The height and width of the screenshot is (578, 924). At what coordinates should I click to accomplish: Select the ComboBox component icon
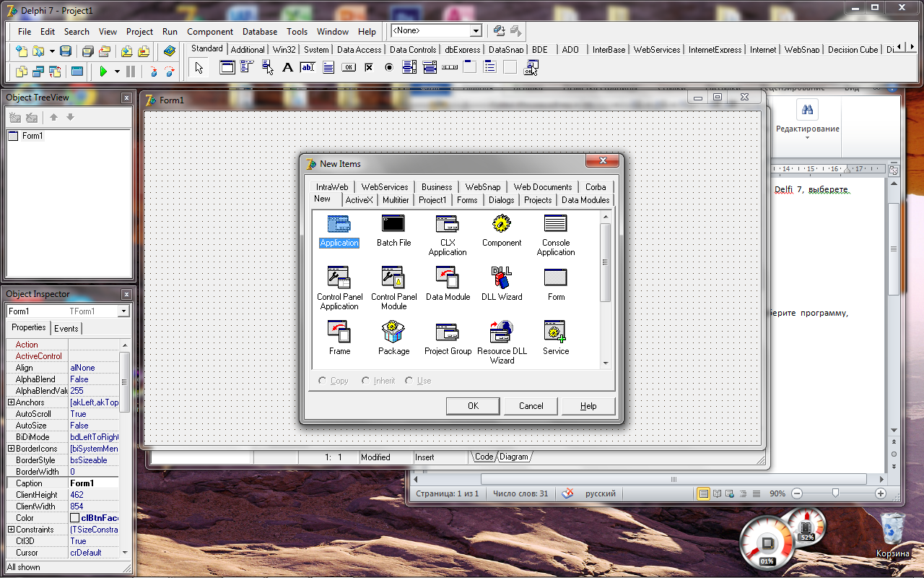430,68
